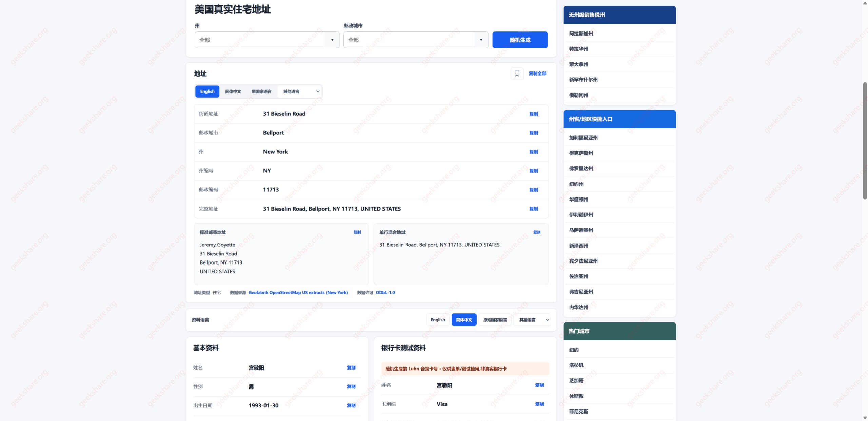Select the full address text in 完整地址 row

pyautogui.click(x=332, y=209)
